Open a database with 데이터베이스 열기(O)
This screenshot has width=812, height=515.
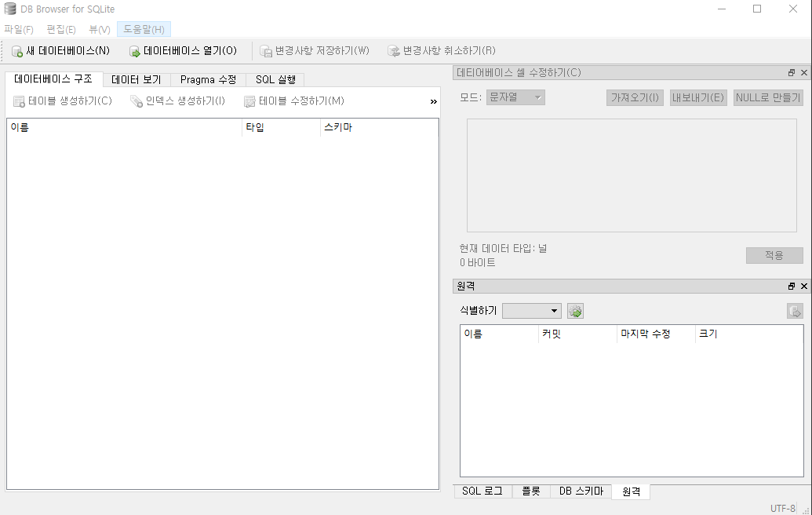(184, 51)
